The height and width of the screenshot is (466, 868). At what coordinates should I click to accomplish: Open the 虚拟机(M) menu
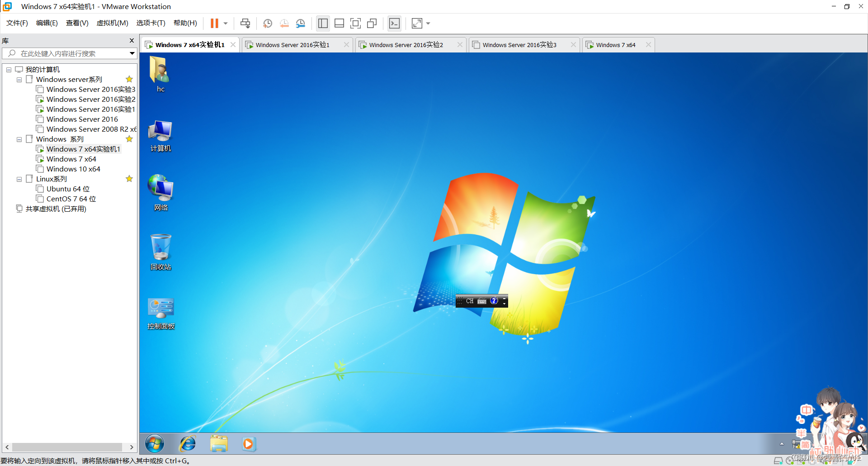tap(113, 23)
